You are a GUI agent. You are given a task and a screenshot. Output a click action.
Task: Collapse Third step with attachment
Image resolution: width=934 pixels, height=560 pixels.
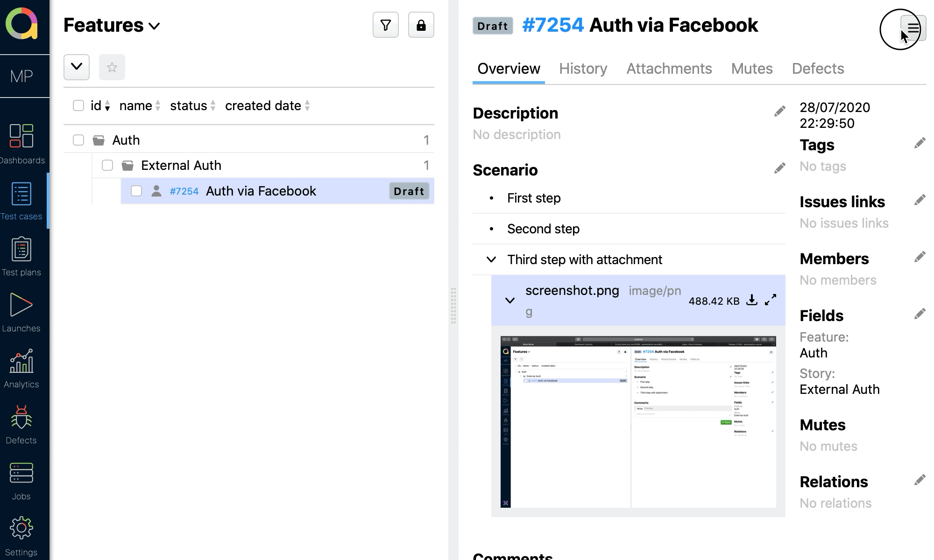[x=490, y=259]
